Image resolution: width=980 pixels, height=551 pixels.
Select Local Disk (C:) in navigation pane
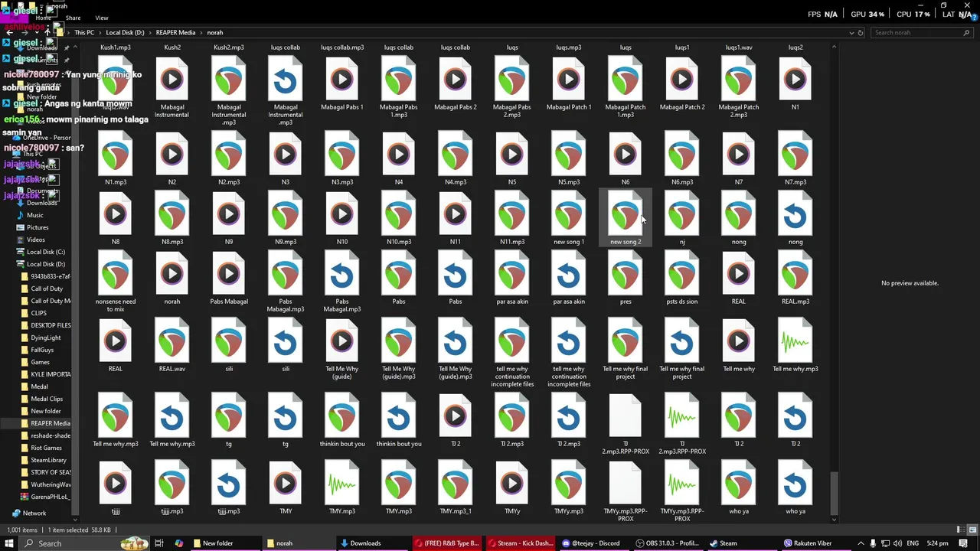[46, 252]
